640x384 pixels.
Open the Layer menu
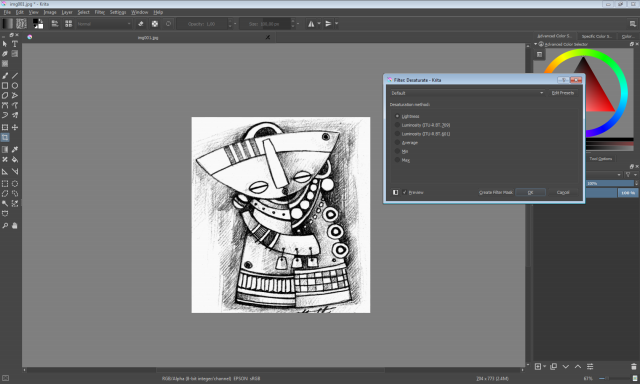pos(67,12)
